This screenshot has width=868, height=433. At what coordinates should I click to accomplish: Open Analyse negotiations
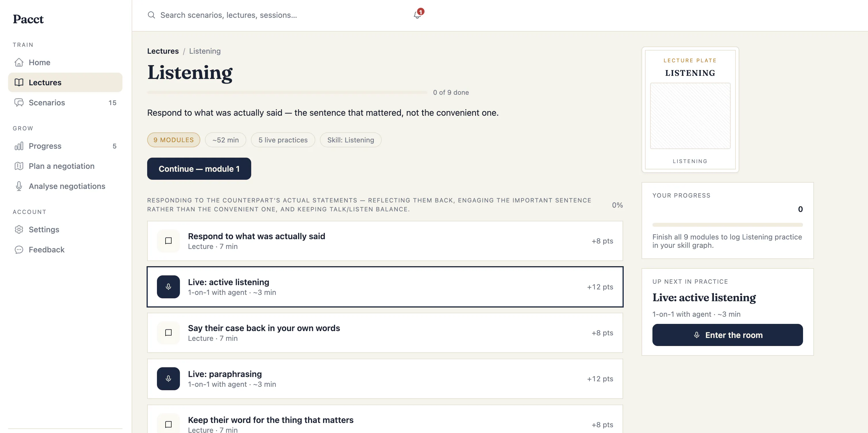click(x=65, y=186)
